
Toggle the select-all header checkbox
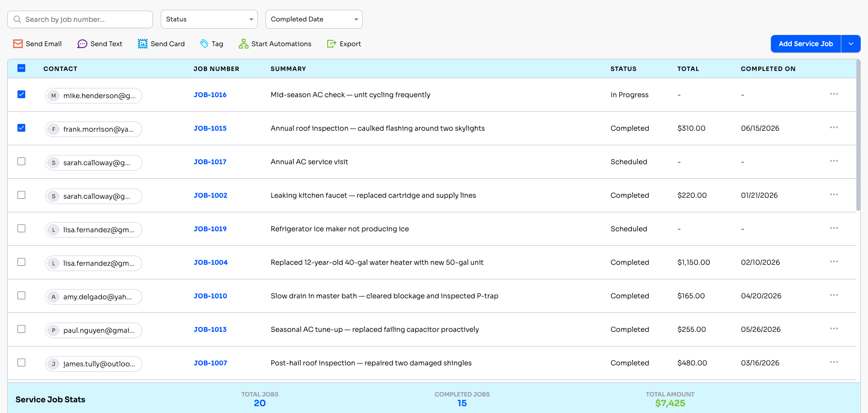pos(21,68)
